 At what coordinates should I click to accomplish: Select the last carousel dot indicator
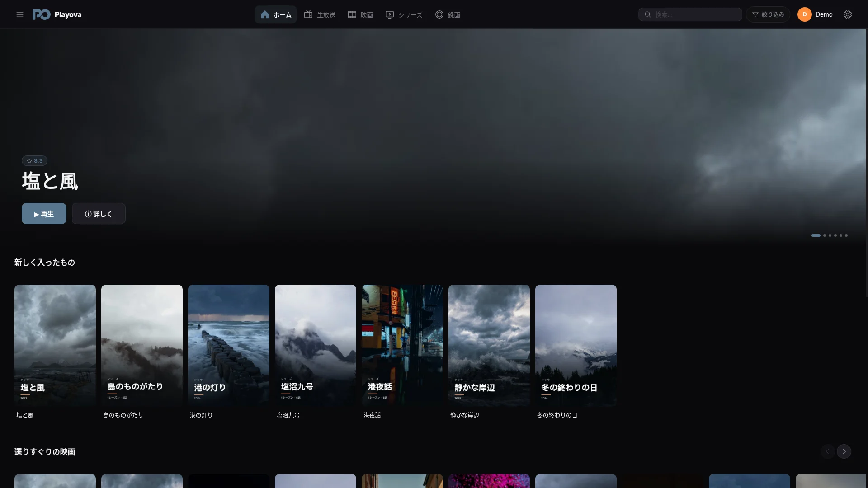[846, 235]
